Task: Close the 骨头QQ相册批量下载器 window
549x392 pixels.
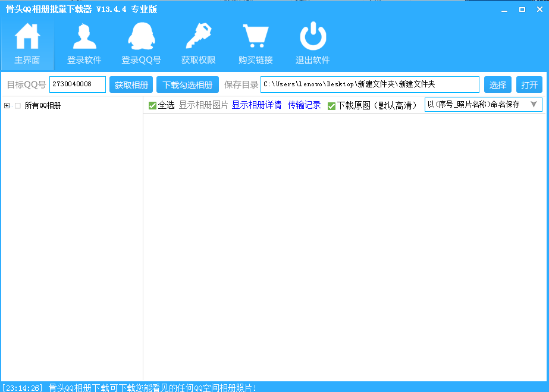Action: click(x=539, y=10)
